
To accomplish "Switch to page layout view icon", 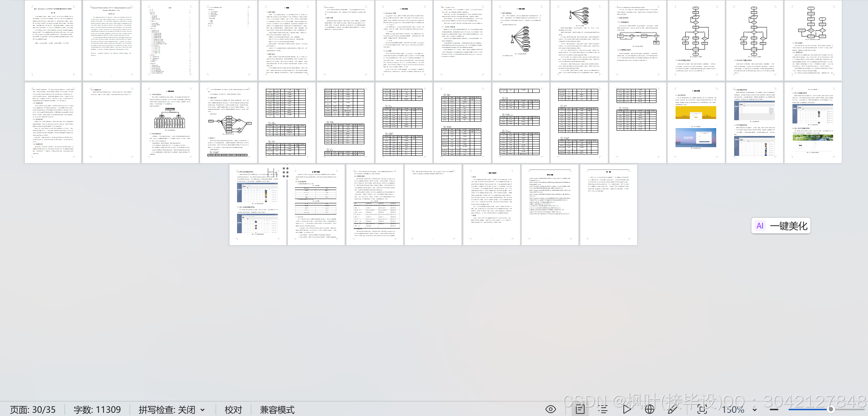I will (580, 409).
